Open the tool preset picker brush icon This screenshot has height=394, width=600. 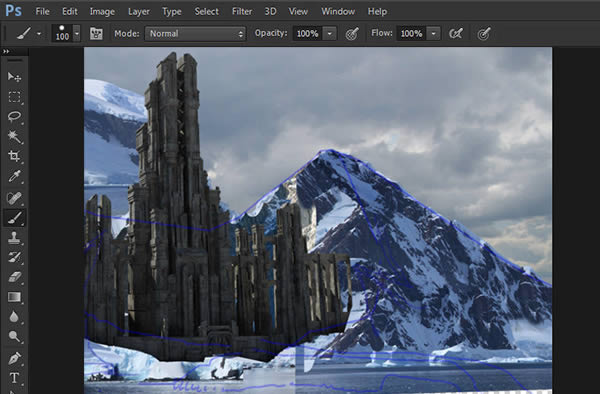point(24,34)
